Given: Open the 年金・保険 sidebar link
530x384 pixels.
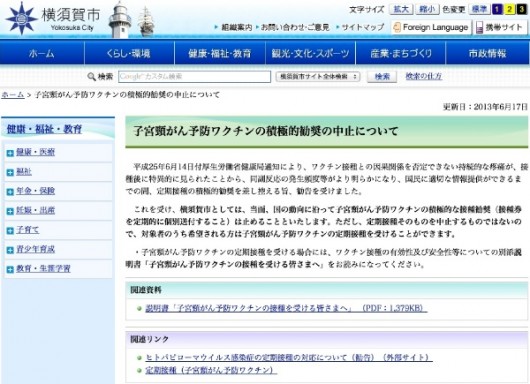Looking at the screenshot, I should pos(35,191).
